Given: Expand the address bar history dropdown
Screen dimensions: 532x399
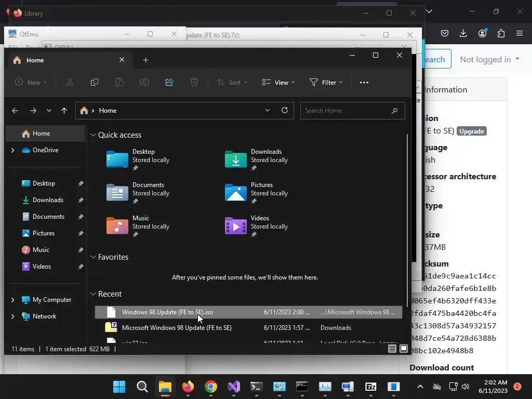Looking at the screenshot, I should (268, 110).
